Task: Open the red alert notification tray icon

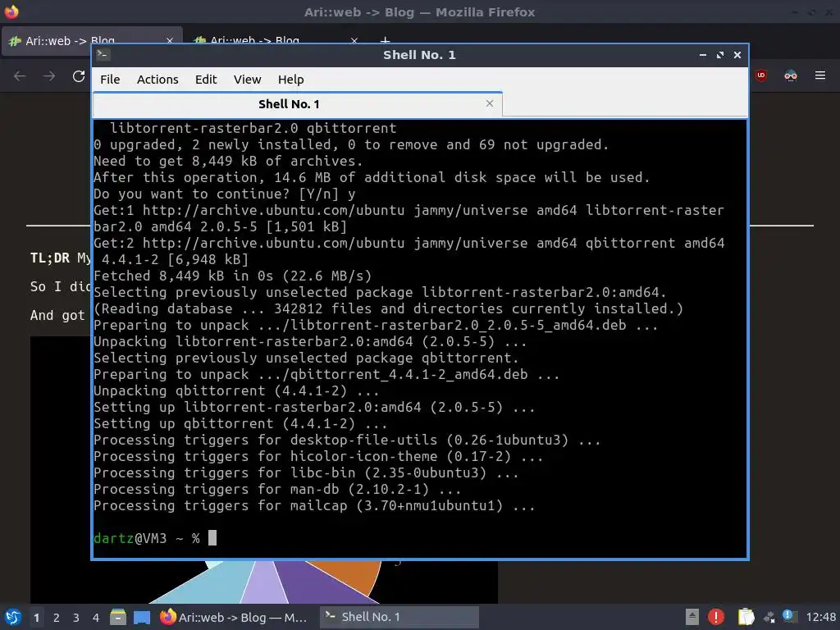Action: point(715,617)
